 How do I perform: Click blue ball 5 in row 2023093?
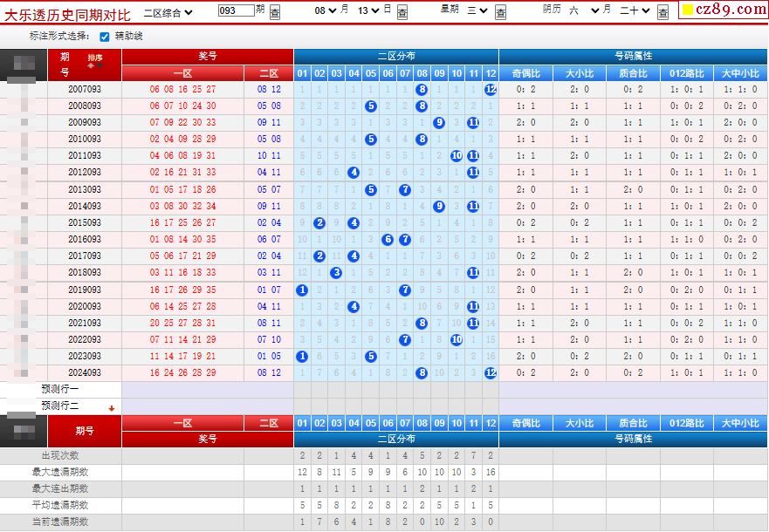point(371,357)
